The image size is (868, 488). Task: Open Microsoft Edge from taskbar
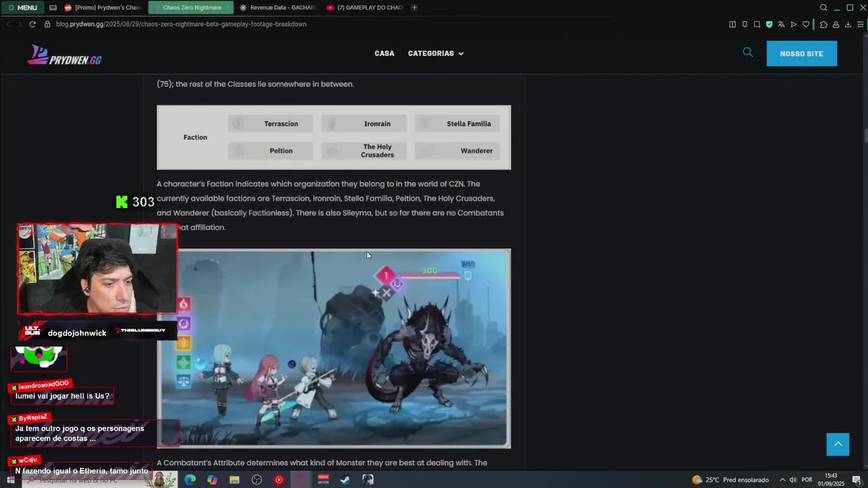coord(190,480)
